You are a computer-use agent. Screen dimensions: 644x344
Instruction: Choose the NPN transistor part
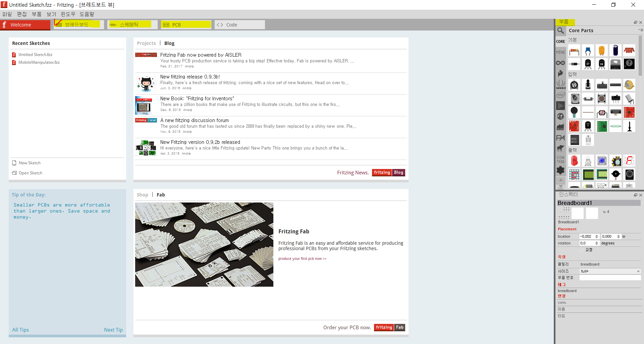[602, 64]
